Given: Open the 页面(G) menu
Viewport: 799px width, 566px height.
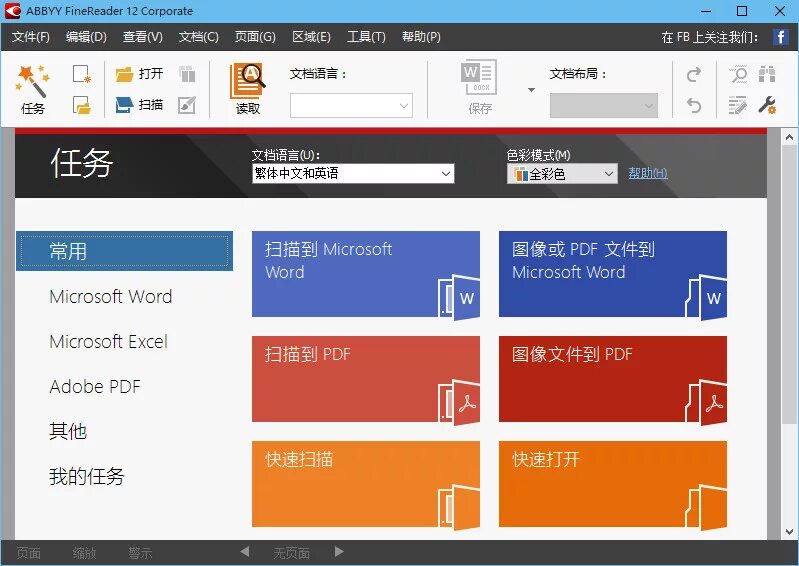Looking at the screenshot, I should pos(255,37).
